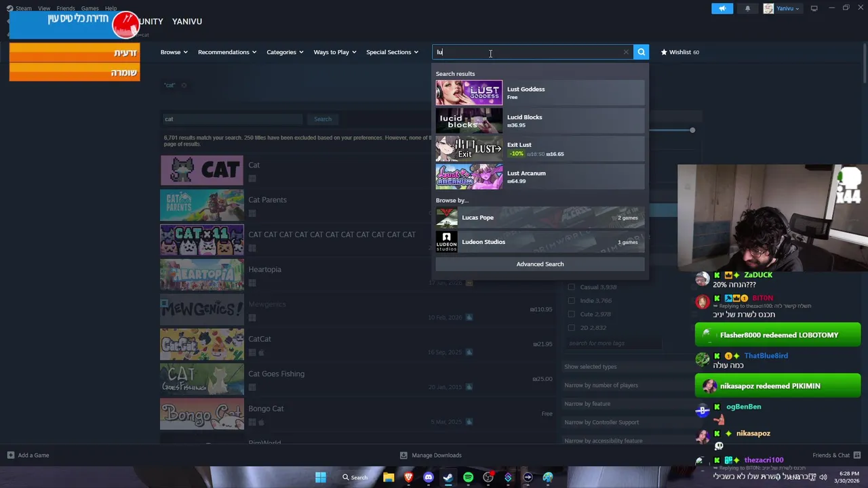
Task: Expand Narrow by feature section
Action: [x=587, y=403]
